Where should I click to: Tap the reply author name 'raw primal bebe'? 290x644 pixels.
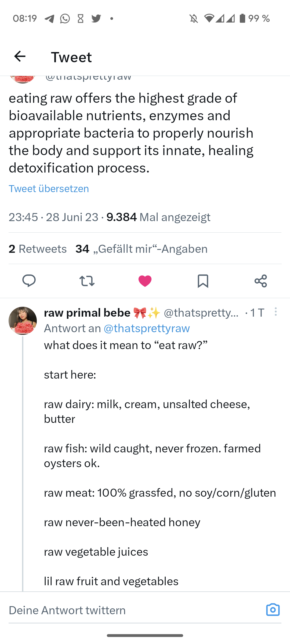(x=87, y=313)
